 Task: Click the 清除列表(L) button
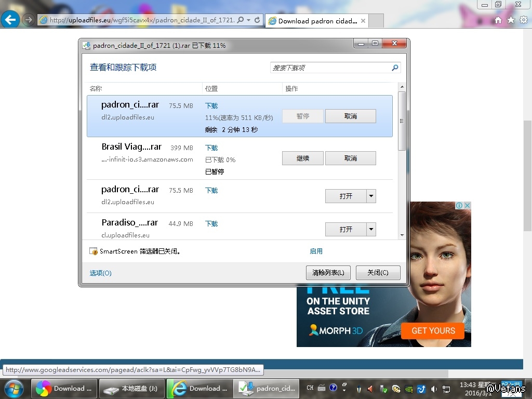coord(328,273)
